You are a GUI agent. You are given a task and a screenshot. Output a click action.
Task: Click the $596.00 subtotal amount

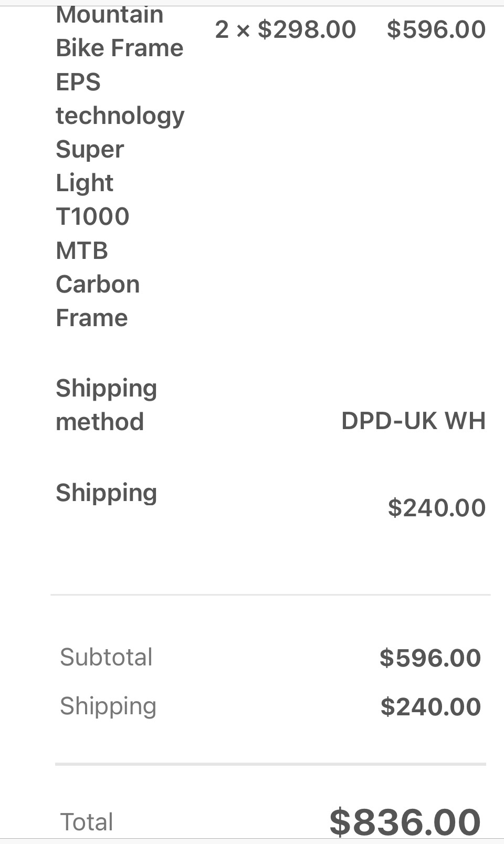(430, 658)
